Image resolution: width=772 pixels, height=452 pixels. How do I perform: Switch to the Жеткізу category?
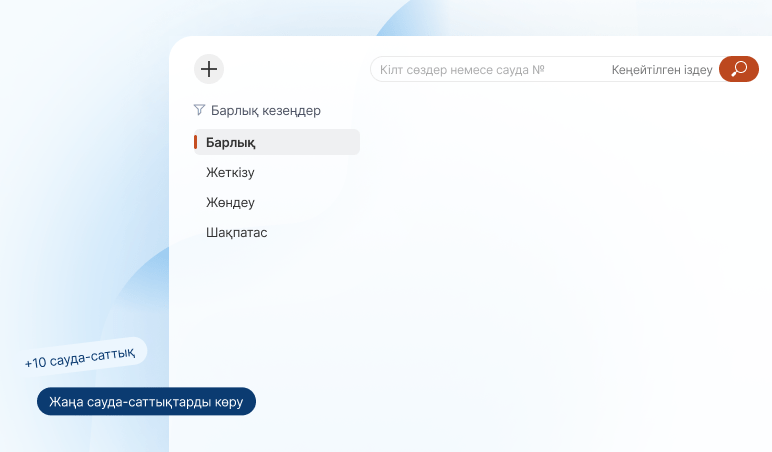pyautogui.click(x=230, y=172)
